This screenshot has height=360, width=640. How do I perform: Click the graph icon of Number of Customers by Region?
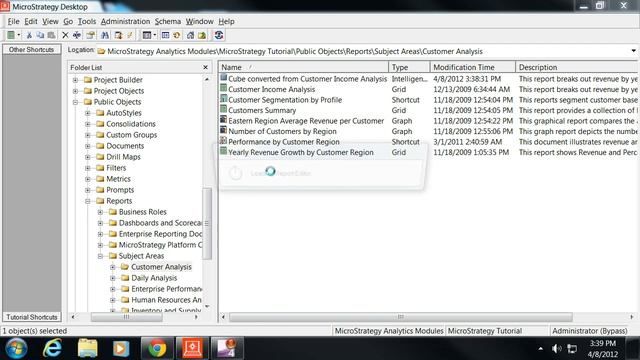click(224, 130)
